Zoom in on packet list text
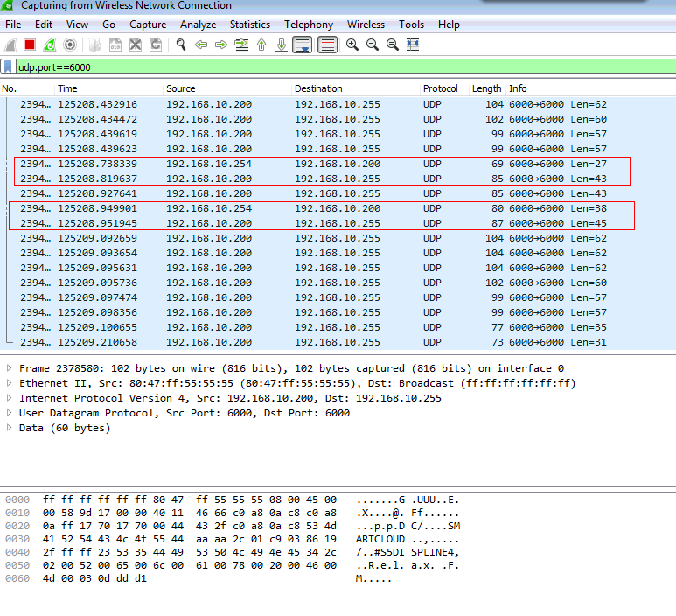 [x=352, y=45]
